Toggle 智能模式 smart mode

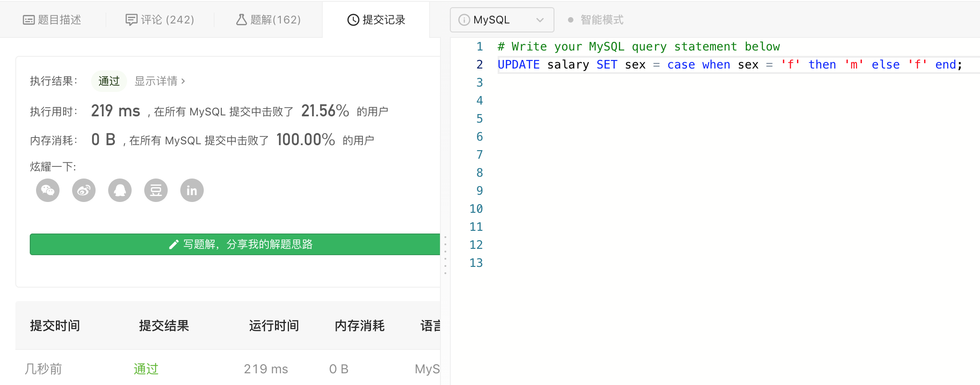point(595,20)
